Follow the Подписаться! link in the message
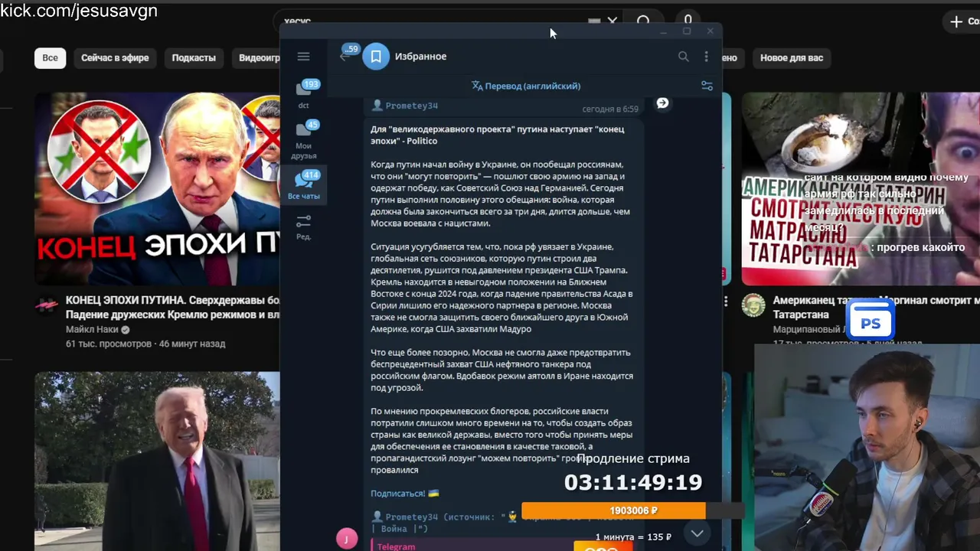Viewport: 980px width, 551px height. [x=398, y=494]
